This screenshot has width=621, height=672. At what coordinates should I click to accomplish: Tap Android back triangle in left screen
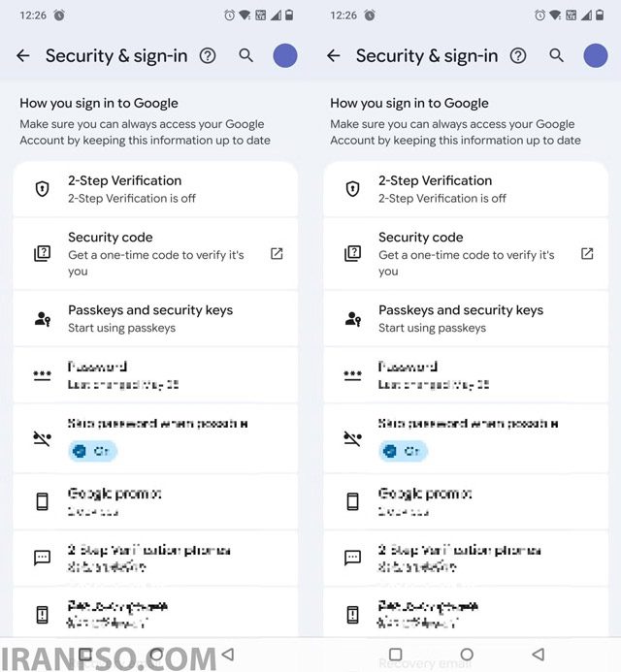coord(228,655)
